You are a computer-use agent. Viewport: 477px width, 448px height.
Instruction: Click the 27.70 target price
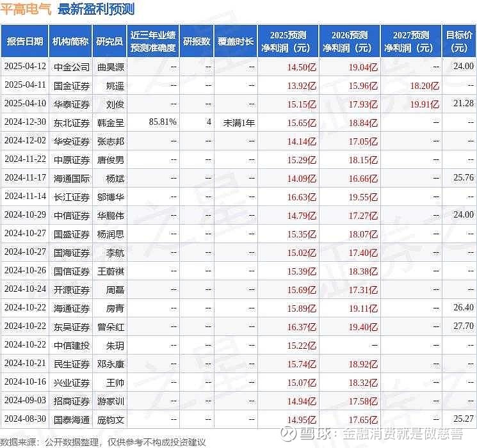pyautogui.click(x=464, y=326)
